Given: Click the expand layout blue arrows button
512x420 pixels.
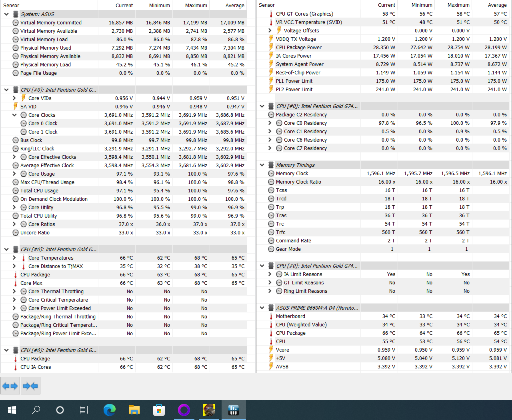Looking at the screenshot, I should (x=10, y=386).
